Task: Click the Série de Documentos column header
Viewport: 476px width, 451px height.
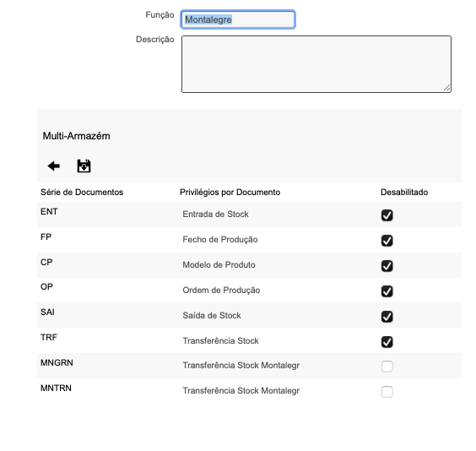Action: [82, 193]
